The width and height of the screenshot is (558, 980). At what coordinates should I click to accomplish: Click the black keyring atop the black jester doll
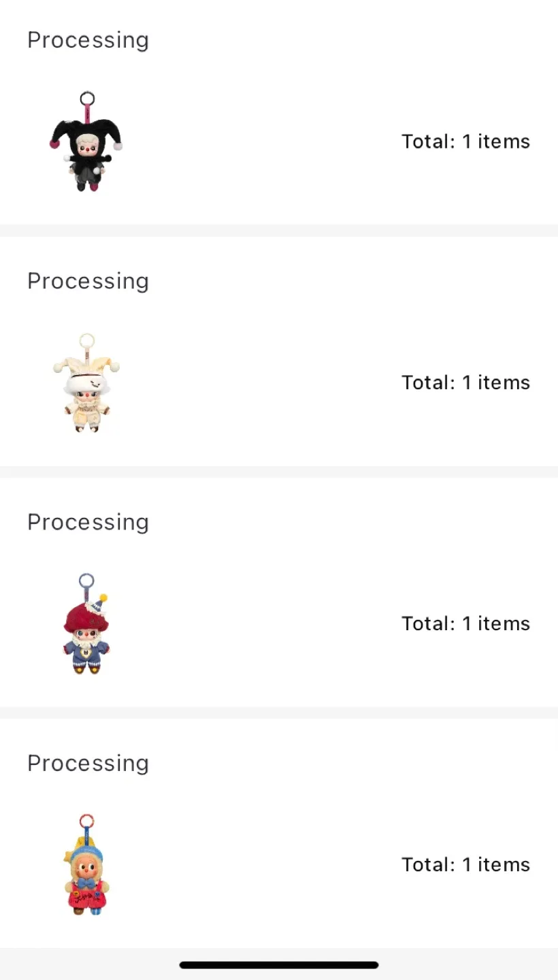tap(87, 99)
